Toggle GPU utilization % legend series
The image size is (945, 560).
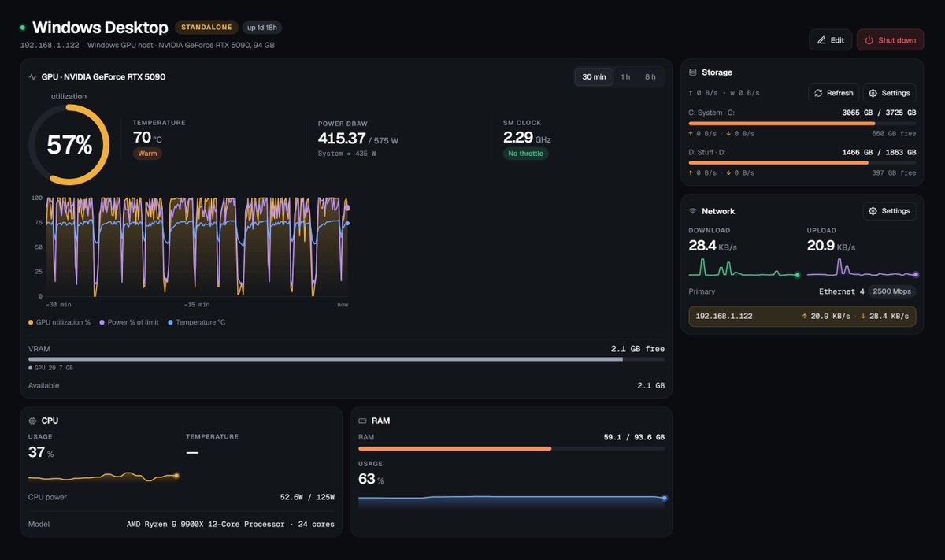point(59,322)
